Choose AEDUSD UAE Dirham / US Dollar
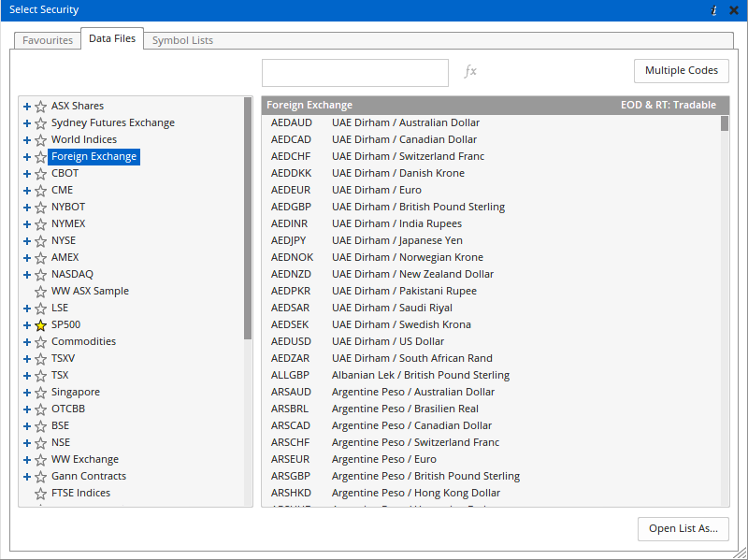 [492, 341]
